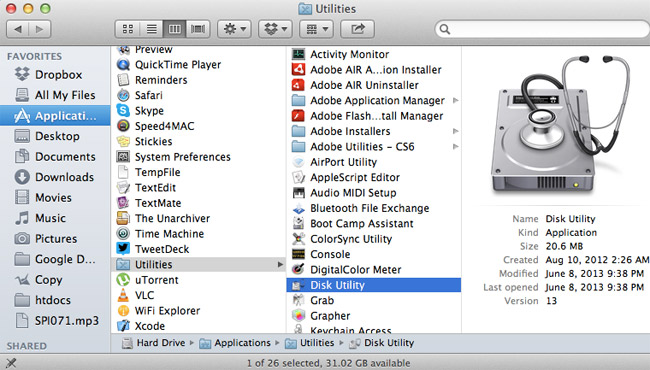Select Adobe AIR Uninstaller
This screenshot has height=370, width=650.
(x=374, y=85)
